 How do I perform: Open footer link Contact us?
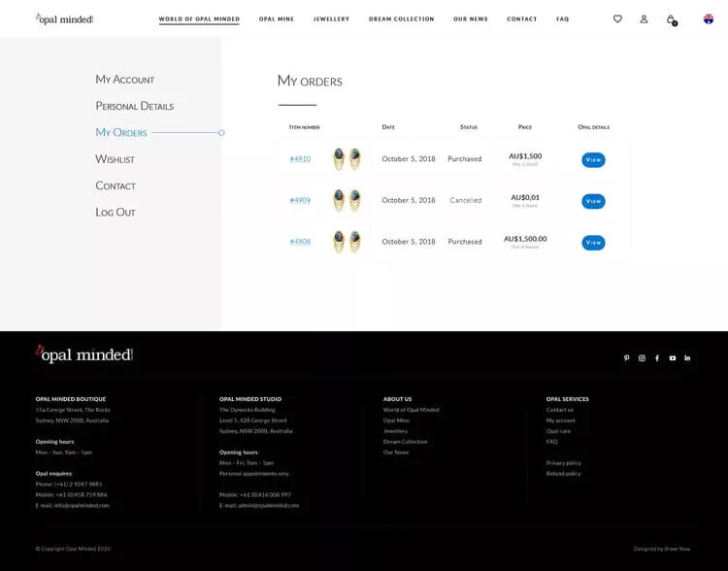click(x=559, y=410)
